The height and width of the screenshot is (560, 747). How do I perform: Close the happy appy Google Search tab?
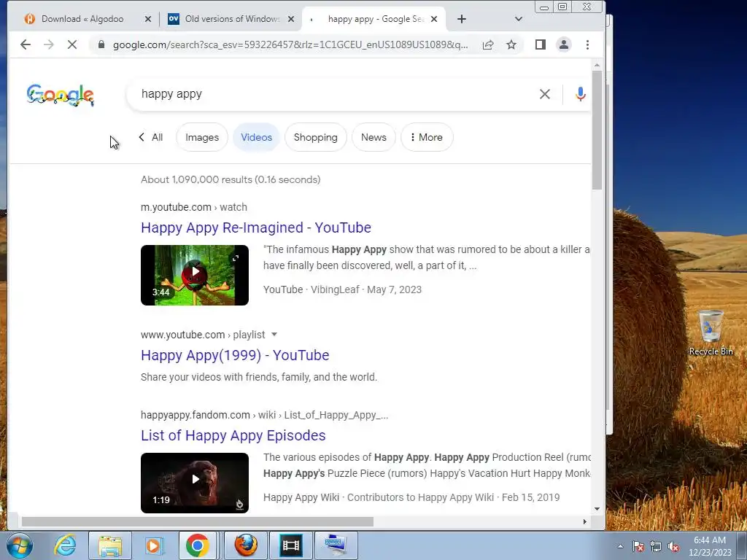coord(434,19)
